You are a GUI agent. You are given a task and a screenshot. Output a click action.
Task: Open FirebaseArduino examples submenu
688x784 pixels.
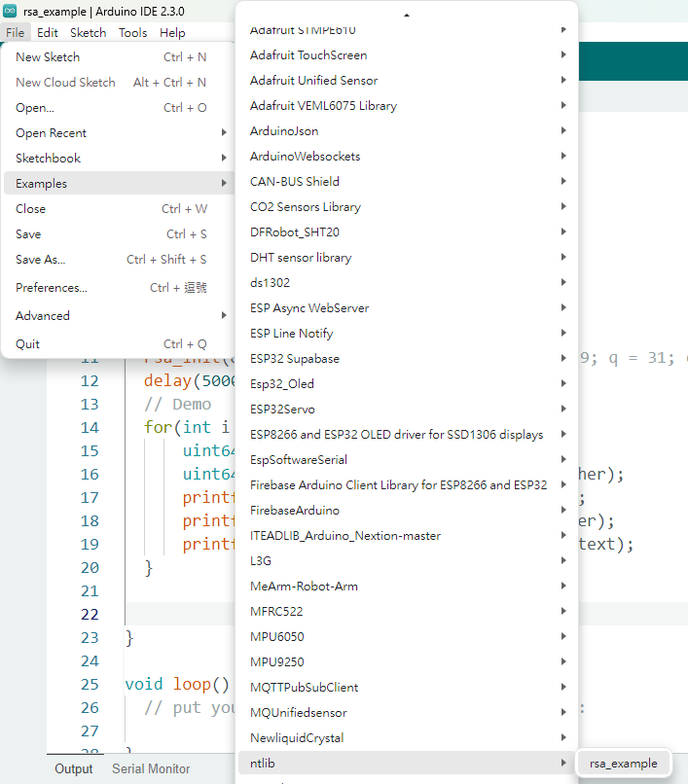tap(407, 510)
